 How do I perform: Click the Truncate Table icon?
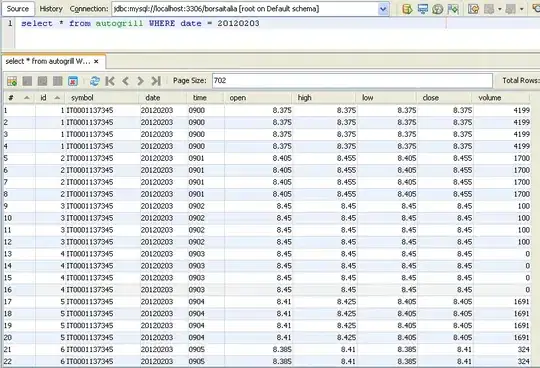[x=73, y=81]
